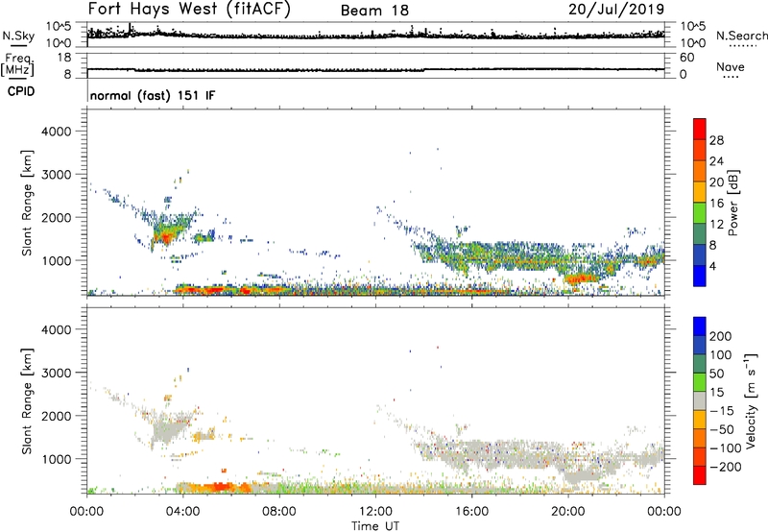Click the 'Freq. [MHz]' axis label
The width and height of the screenshot is (768, 532).
click(x=17, y=64)
